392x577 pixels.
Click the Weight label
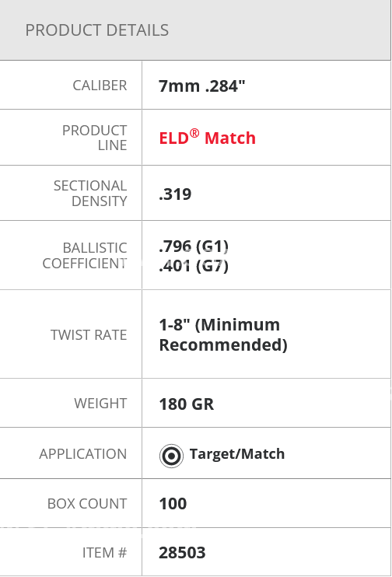click(100, 404)
